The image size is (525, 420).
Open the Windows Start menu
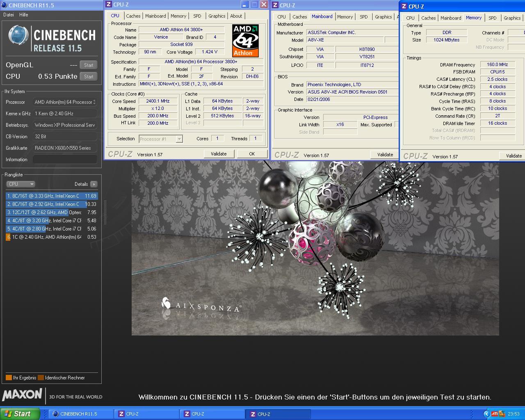coord(20,414)
